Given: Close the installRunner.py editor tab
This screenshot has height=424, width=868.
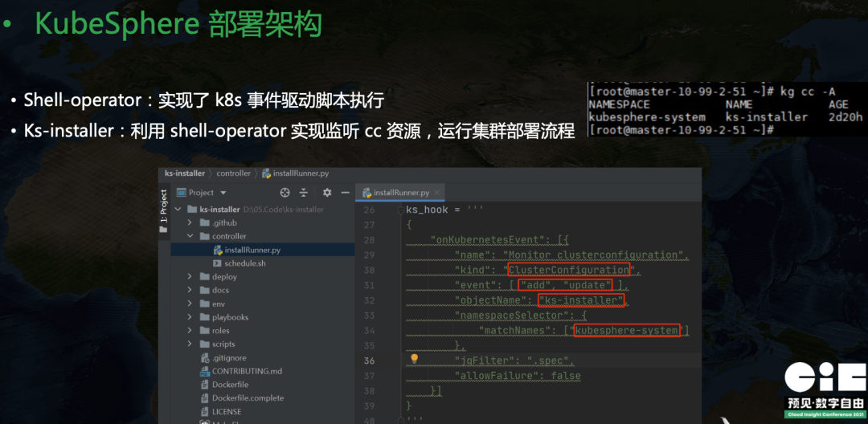Looking at the screenshot, I should pyautogui.click(x=437, y=193).
